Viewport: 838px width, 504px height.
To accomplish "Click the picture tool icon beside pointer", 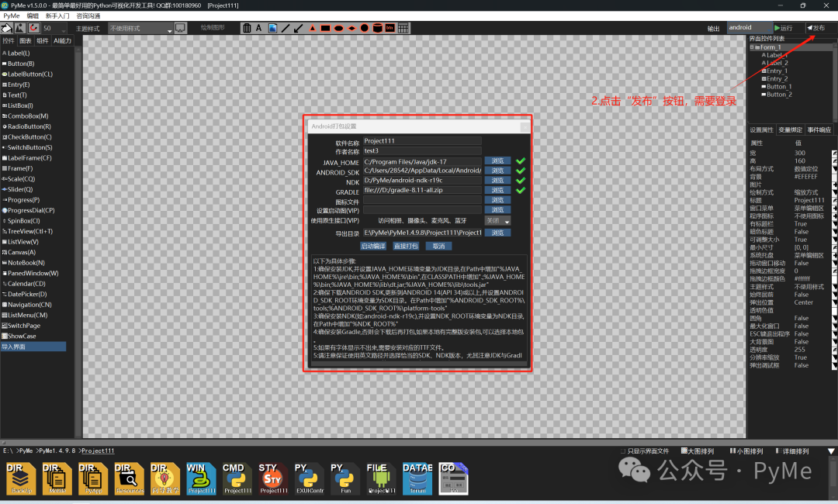I will click(x=19, y=28).
